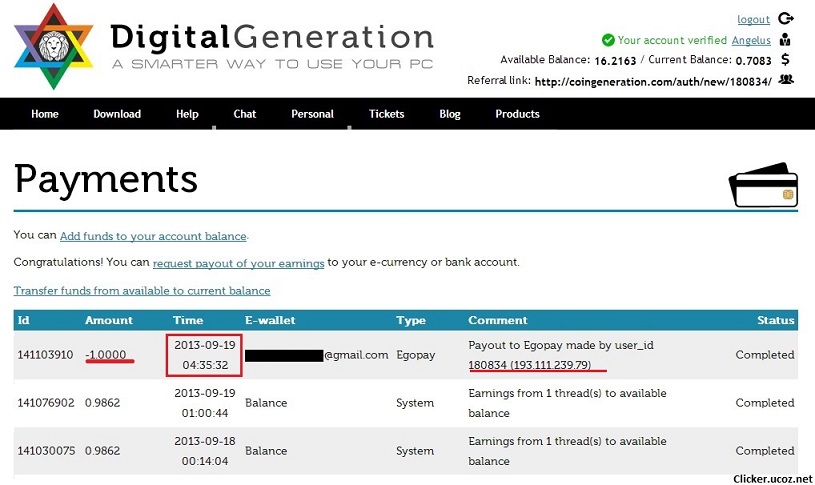The image size is (815, 485).
Task: Click the Available Balance value 16.2163
Action: (x=615, y=61)
